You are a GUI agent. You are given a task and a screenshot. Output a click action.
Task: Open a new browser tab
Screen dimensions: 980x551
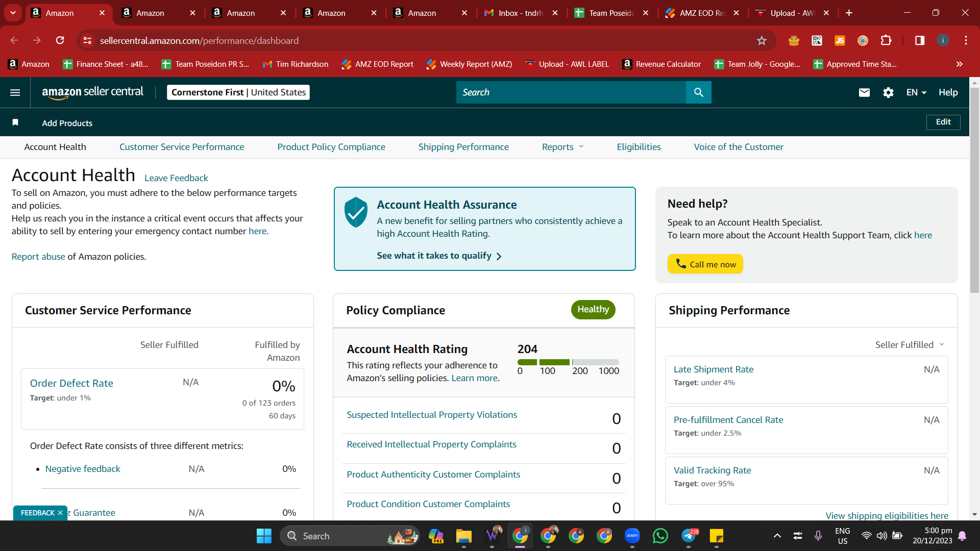click(849, 13)
